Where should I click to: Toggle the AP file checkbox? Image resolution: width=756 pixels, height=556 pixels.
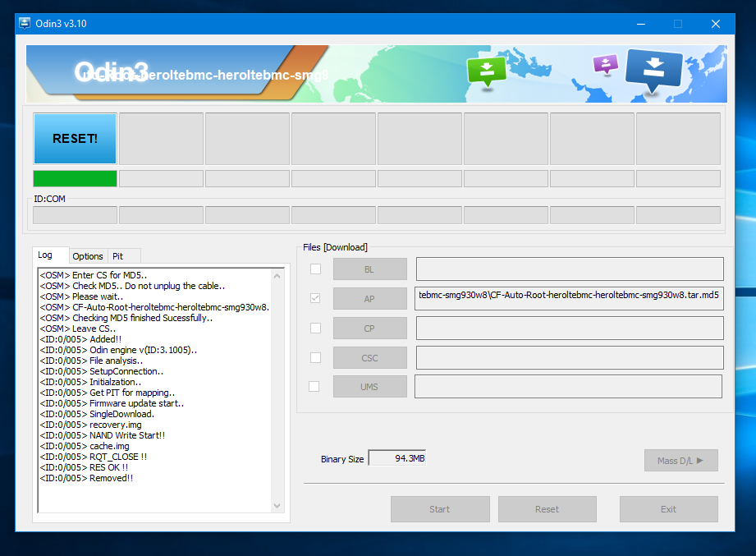[x=315, y=298]
